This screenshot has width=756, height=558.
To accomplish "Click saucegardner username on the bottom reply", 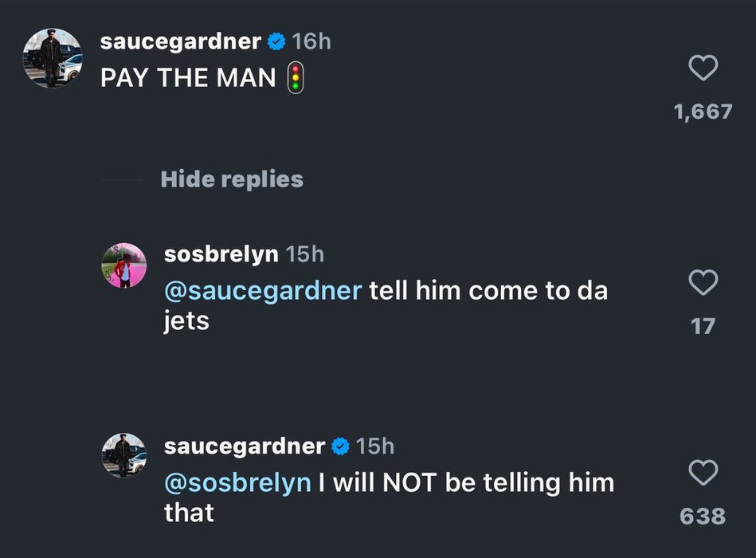I will pyautogui.click(x=244, y=446).
